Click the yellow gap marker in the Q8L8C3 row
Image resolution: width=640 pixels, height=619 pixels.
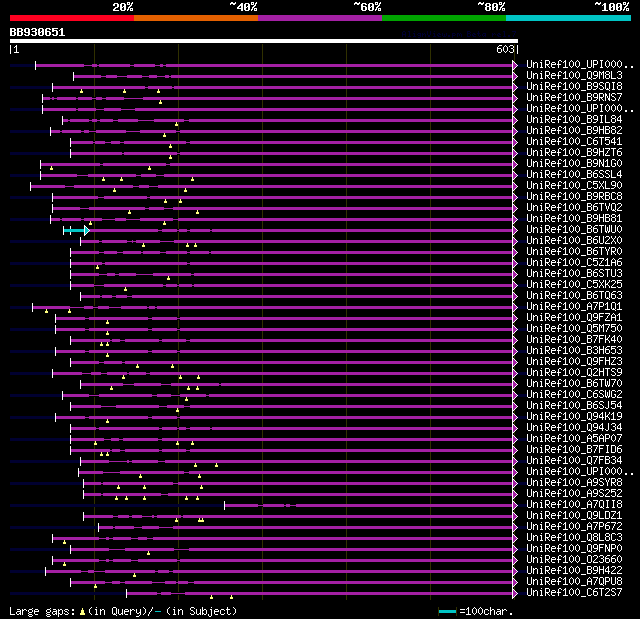[64, 542]
